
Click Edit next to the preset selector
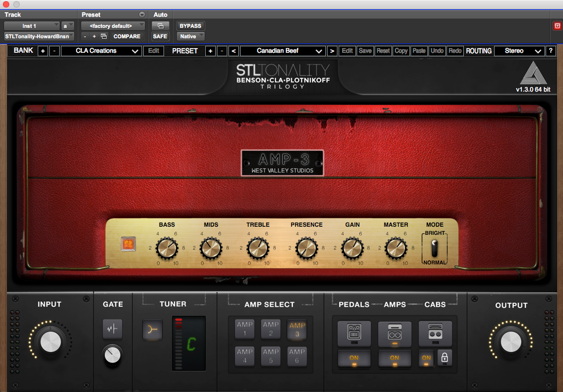(x=347, y=51)
